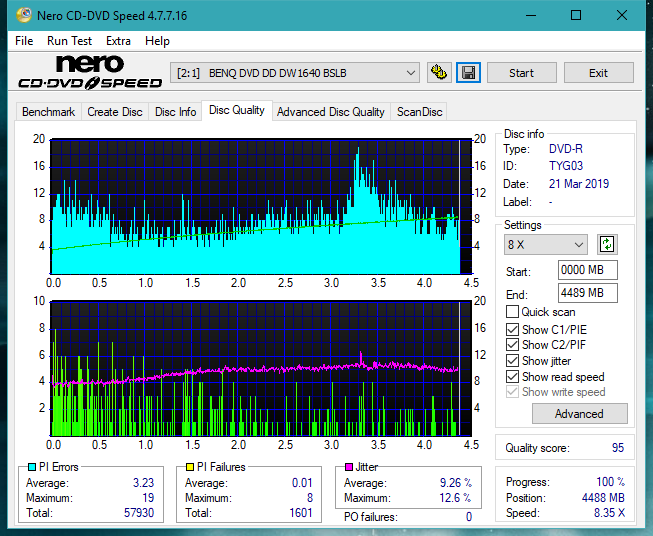This screenshot has width=653, height=536.
Task: Switch to the Benchmark tab
Action: point(49,112)
